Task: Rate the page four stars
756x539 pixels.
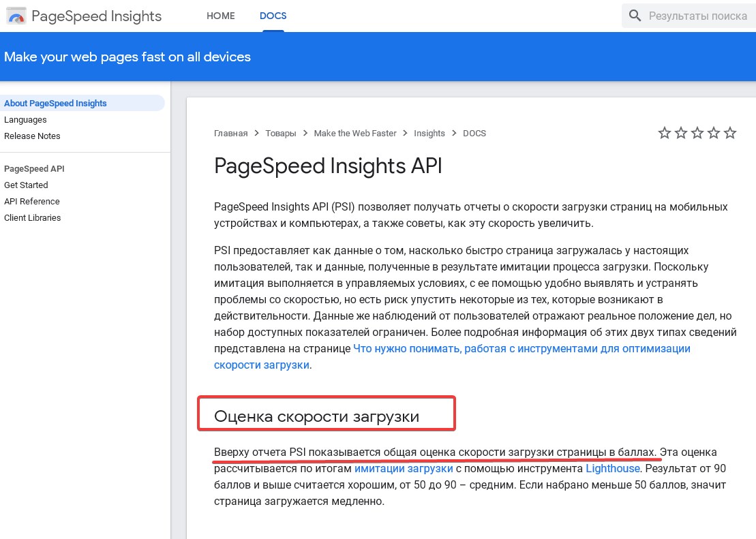Action: click(x=714, y=134)
